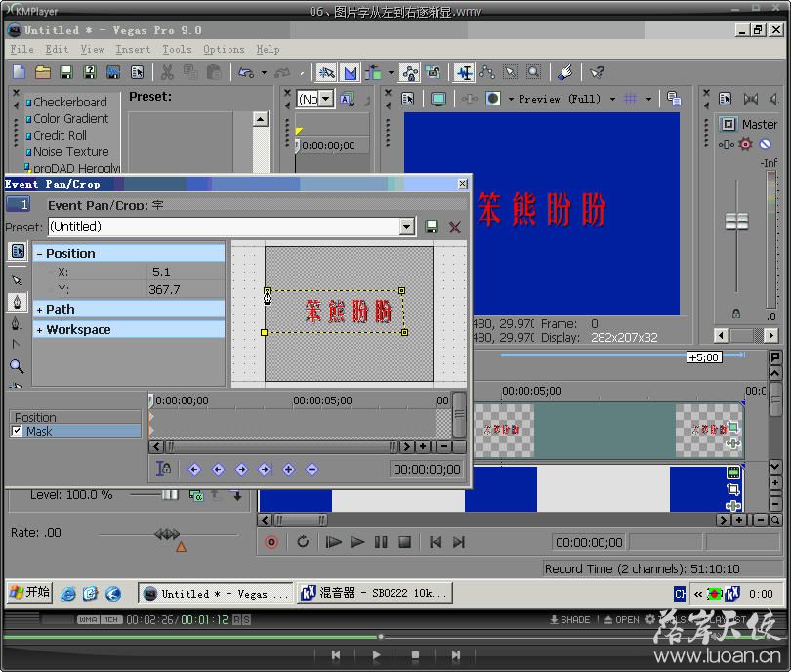
Task: Save the Pan/Crop preset
Action: pos(432,227)
